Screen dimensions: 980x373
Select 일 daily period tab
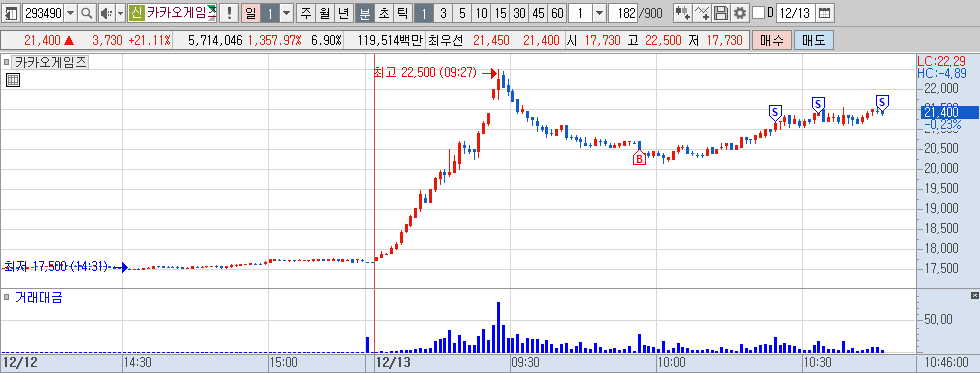(x=250, y=12)
